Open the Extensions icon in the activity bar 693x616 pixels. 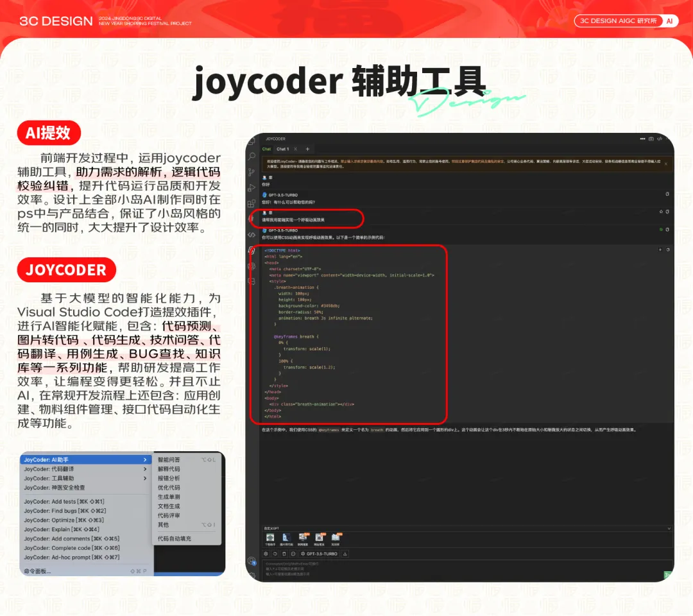[x=252, y=203]
